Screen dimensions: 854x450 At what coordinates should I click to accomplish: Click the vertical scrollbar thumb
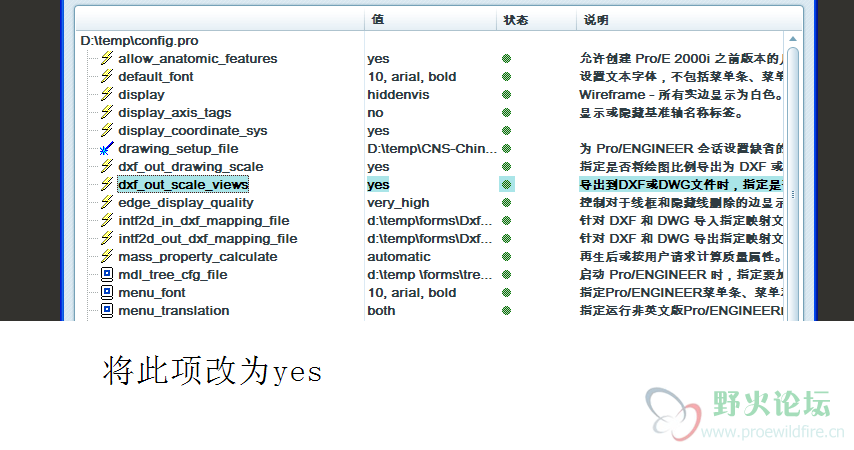click(793, 185)
